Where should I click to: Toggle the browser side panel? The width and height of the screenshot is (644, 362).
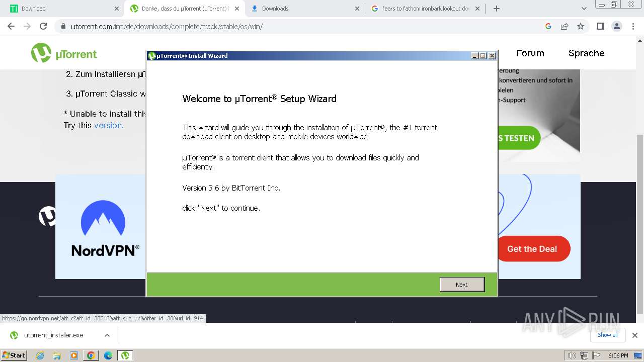pos(600,26)
